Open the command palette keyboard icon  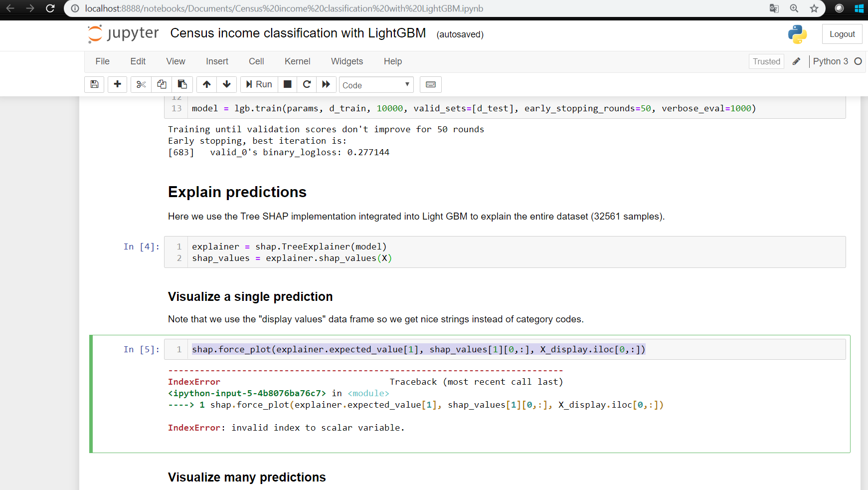[x=430, y=84]
